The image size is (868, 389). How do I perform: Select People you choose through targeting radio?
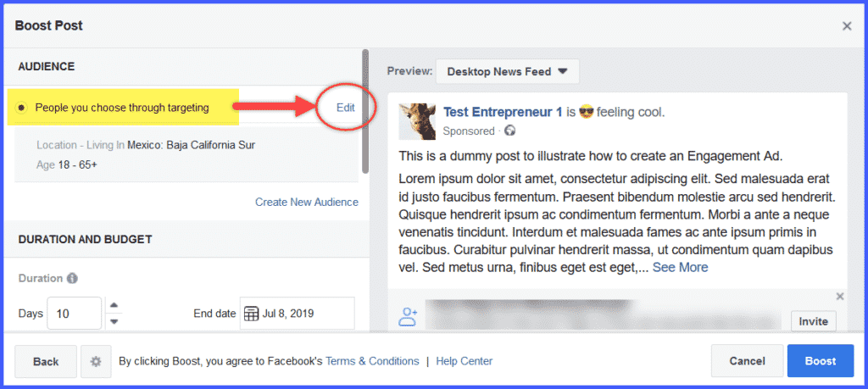pyautogui.click(x=20, y=108)
